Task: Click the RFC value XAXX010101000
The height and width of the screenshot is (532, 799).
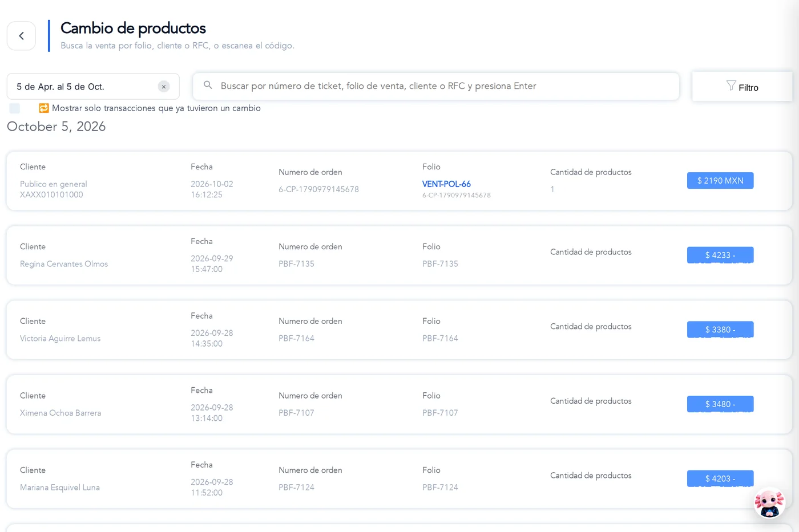Action: 51,195
